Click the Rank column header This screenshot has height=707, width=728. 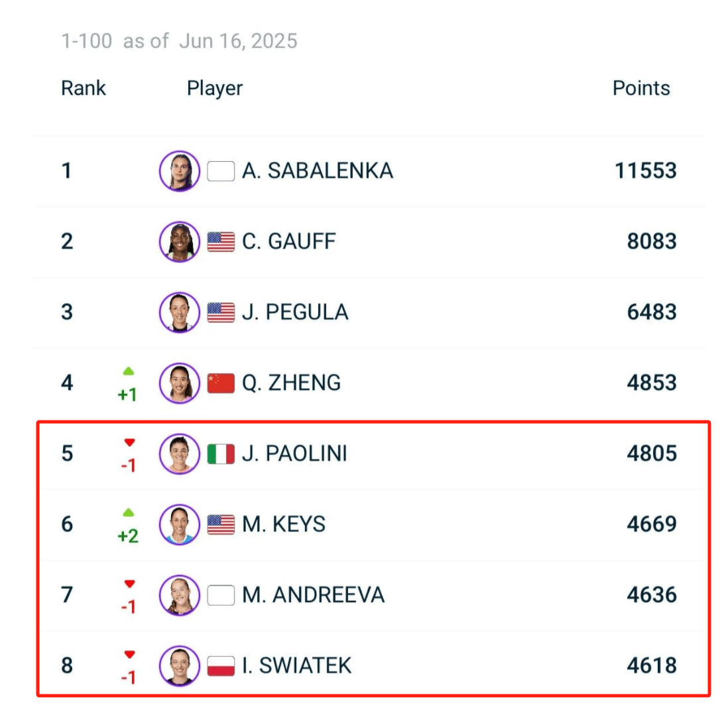84,88
